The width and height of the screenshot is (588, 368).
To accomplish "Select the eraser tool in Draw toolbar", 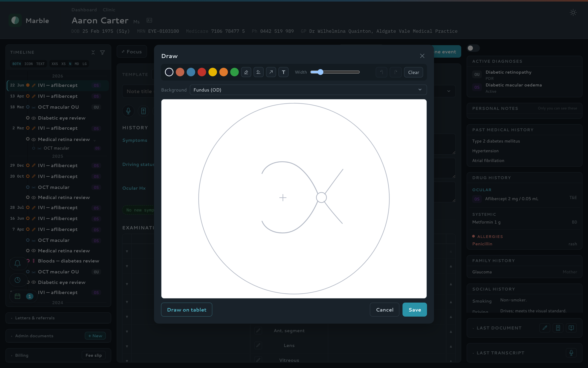I will tap(259, 72).
